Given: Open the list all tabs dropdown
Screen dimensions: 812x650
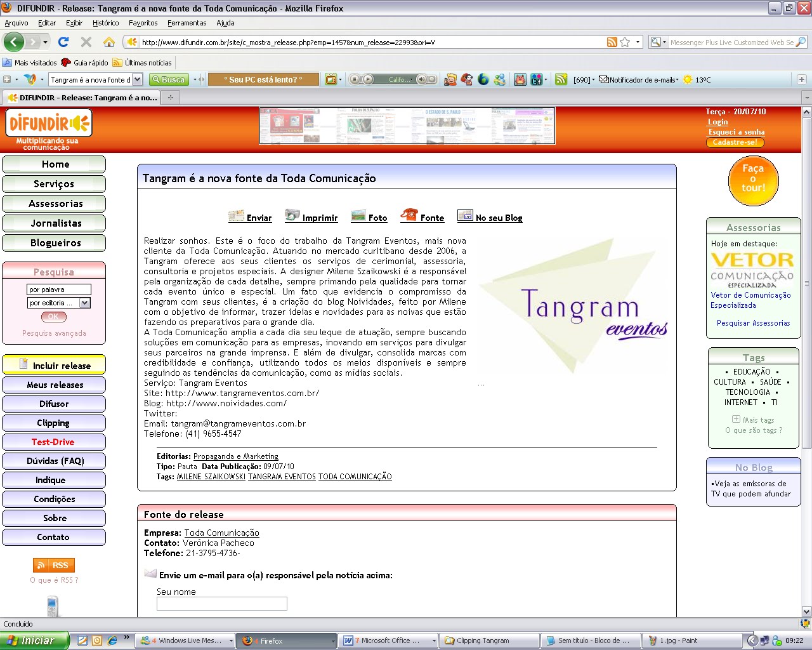Looking at the screenshot, I should pyautogui.click(x=806, y=98).
